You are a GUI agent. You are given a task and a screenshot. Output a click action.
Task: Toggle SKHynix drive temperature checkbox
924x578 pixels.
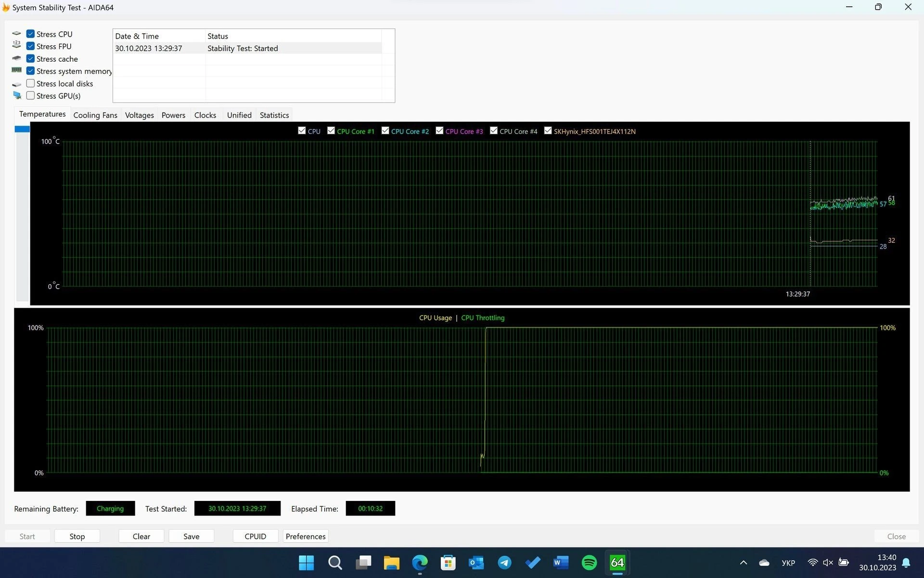pyautogui.click(x=548, y=131)
